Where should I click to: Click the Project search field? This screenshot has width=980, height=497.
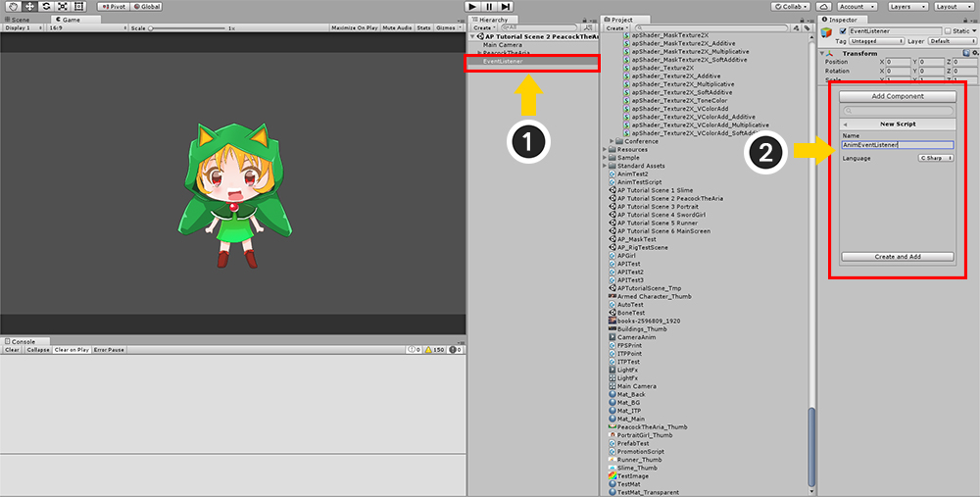pos(711,28)
